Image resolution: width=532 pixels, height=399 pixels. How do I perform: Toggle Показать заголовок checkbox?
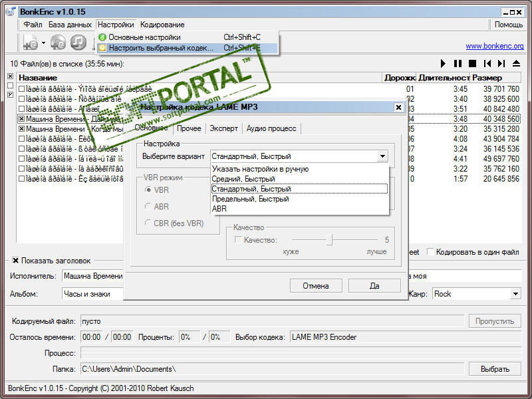pos(15,261)
